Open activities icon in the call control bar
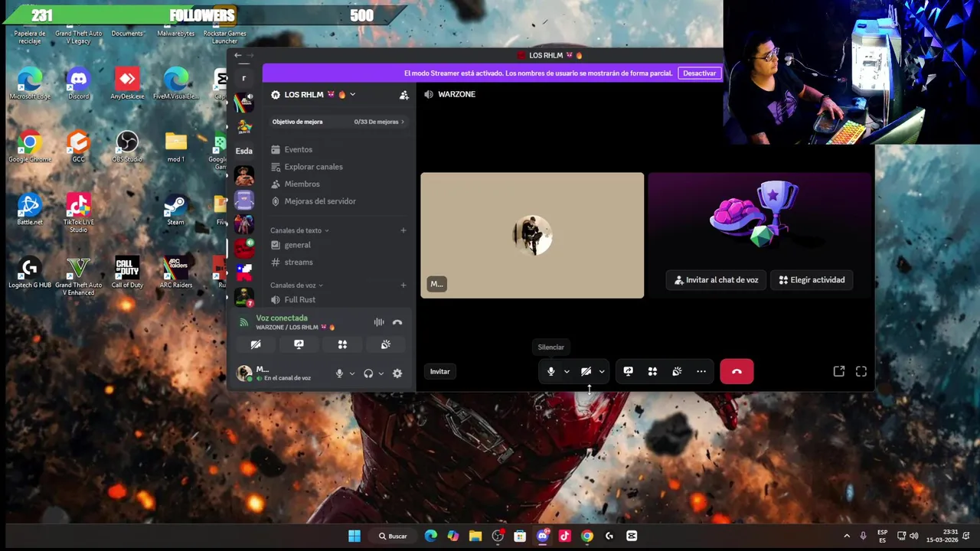Image resolution: width=980 pixels, height=551 pixels. coord(652,371)
